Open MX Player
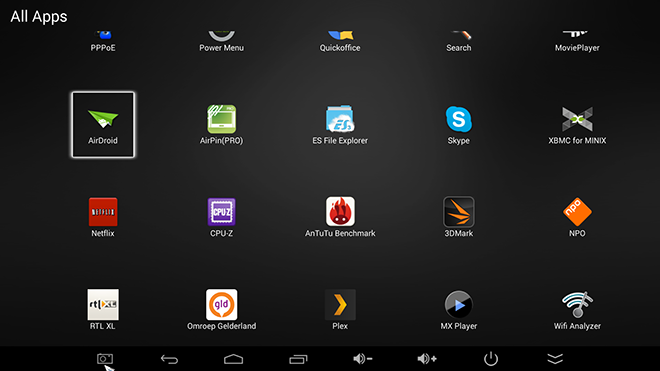Screen dimensions: 660x371 (458, 310)
